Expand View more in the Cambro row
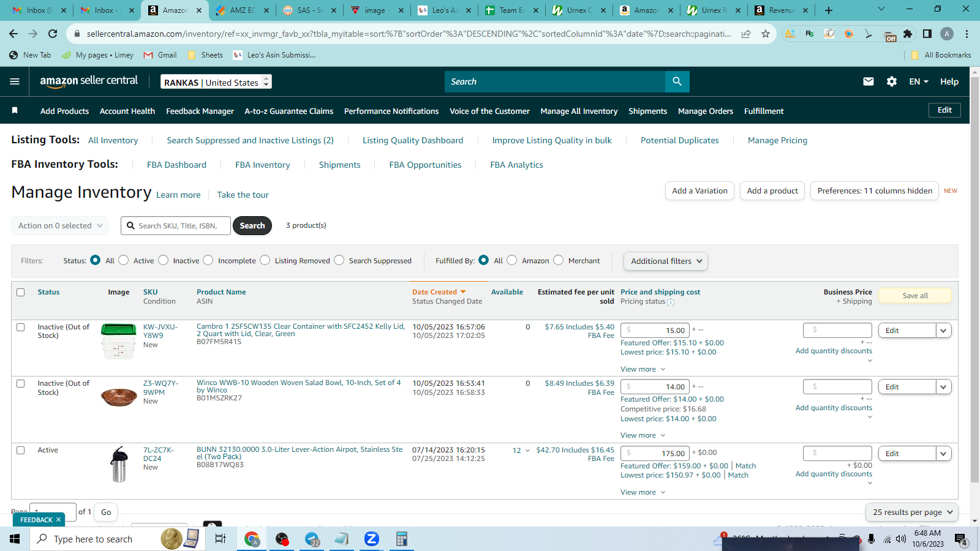 [643, 369]
